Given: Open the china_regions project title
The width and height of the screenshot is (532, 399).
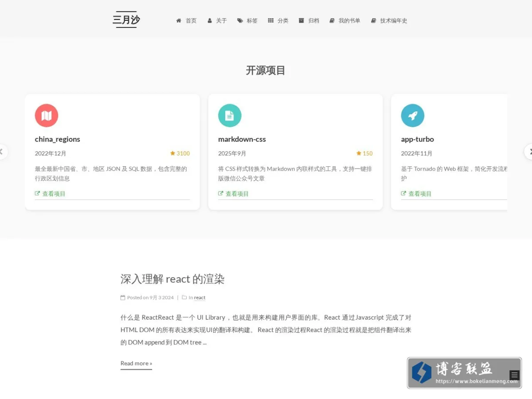Looking at the screenshot, I should (58, 139).
